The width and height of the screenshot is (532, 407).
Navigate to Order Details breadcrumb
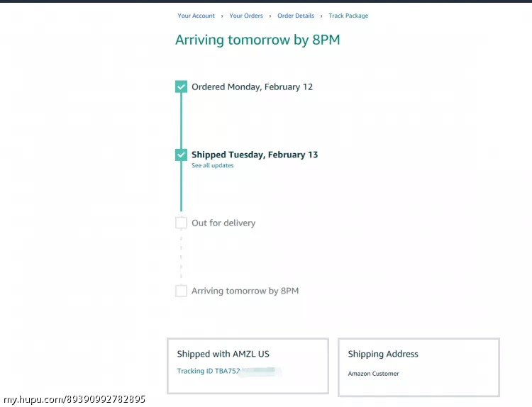(x=296, y=16)
